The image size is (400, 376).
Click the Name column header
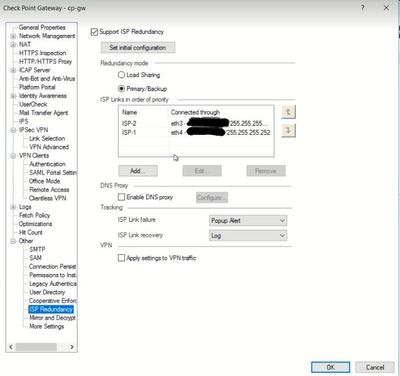(143, 112)
